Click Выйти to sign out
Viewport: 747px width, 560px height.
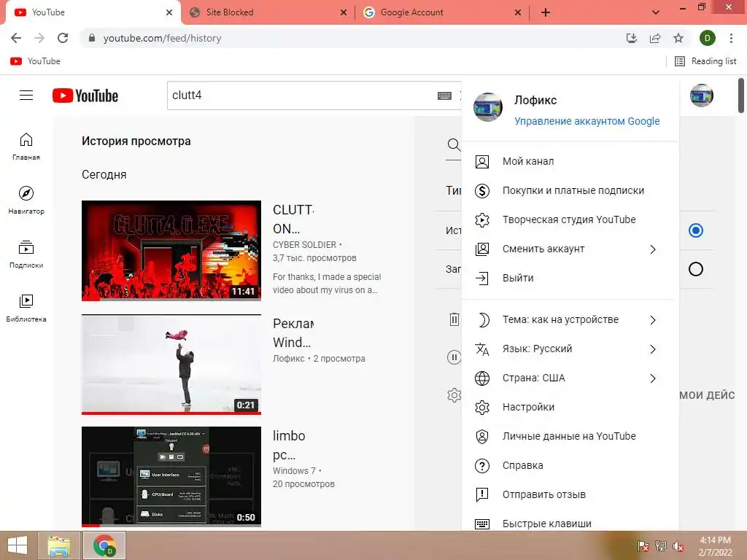(570, 278)
